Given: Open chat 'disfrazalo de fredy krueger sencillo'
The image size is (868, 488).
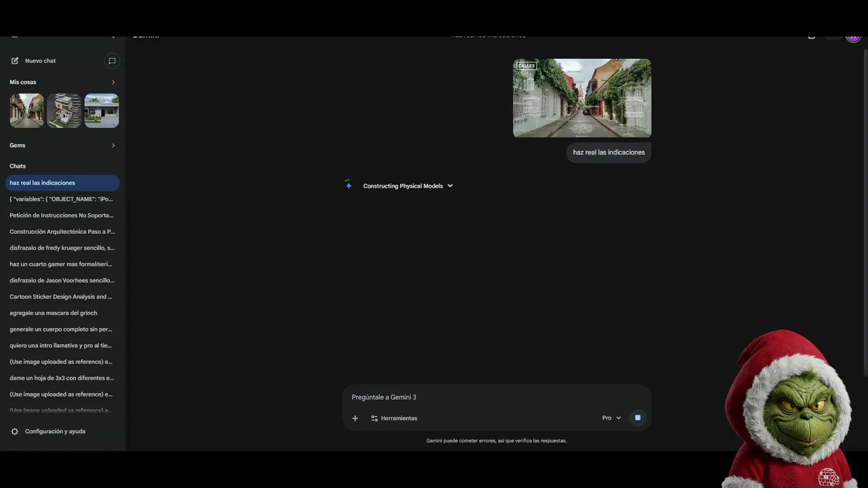Looking at the screenshot, I should (62, 248).
